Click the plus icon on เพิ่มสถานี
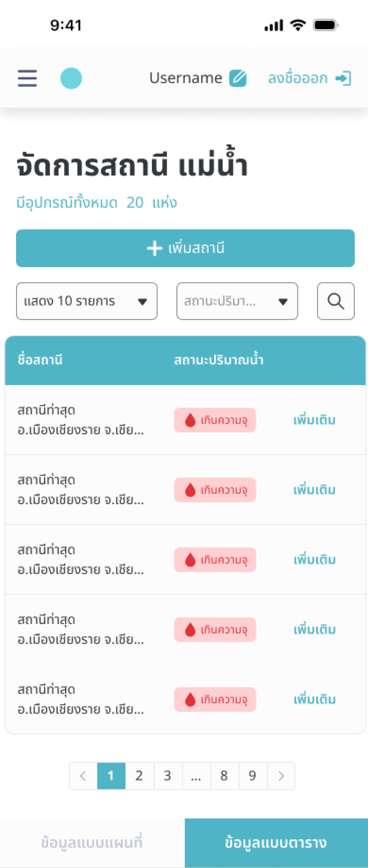 [x=154, y=248]
